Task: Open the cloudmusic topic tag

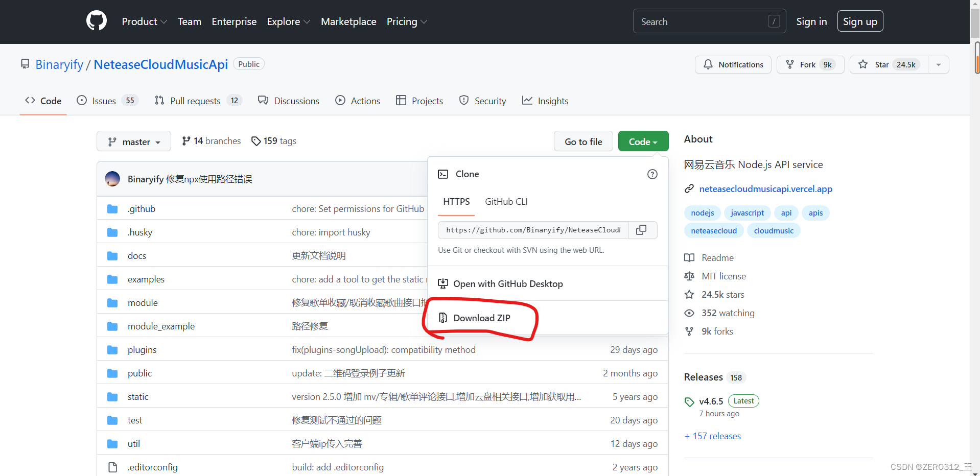Action: tap(774, 231)
